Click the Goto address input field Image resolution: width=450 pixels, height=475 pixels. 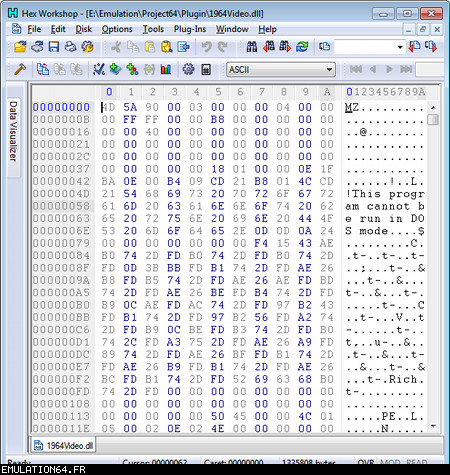click(x=365, y=47)
